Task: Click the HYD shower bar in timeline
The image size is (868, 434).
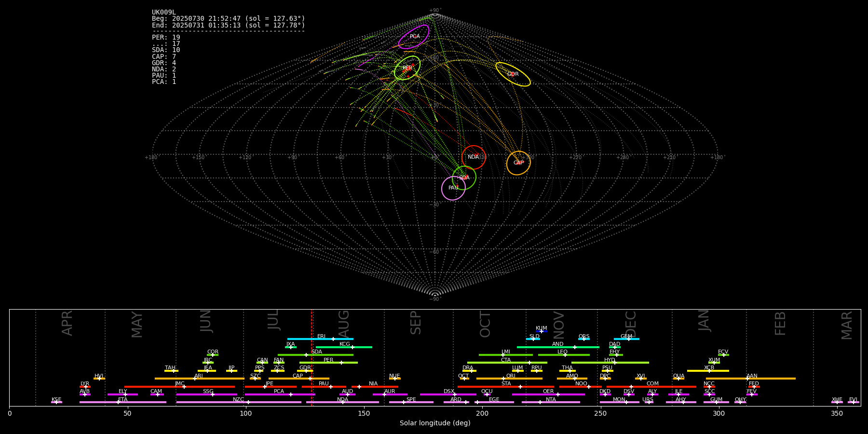Action: pos(610,363)
